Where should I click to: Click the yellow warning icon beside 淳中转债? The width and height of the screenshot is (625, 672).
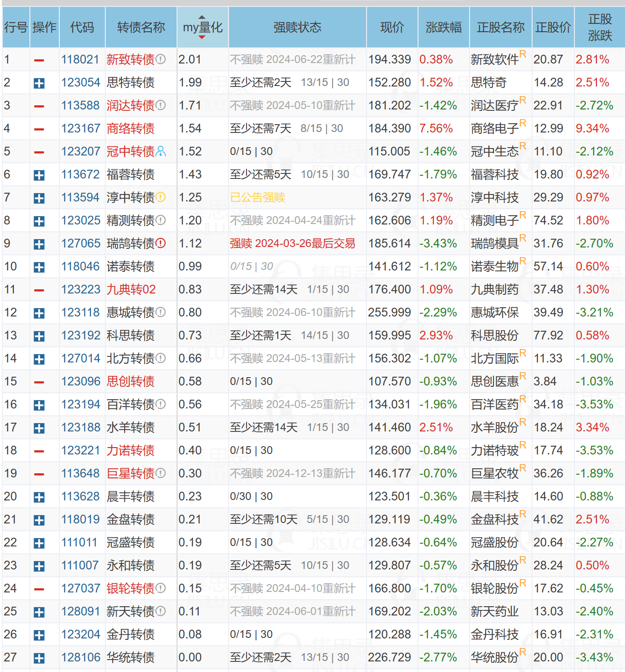point(161,197)
